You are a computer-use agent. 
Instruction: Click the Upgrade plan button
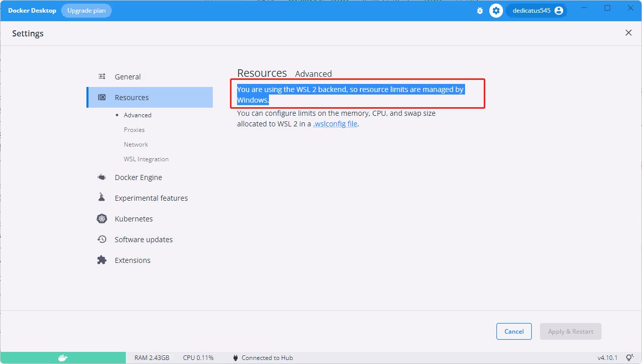(86, 11)
